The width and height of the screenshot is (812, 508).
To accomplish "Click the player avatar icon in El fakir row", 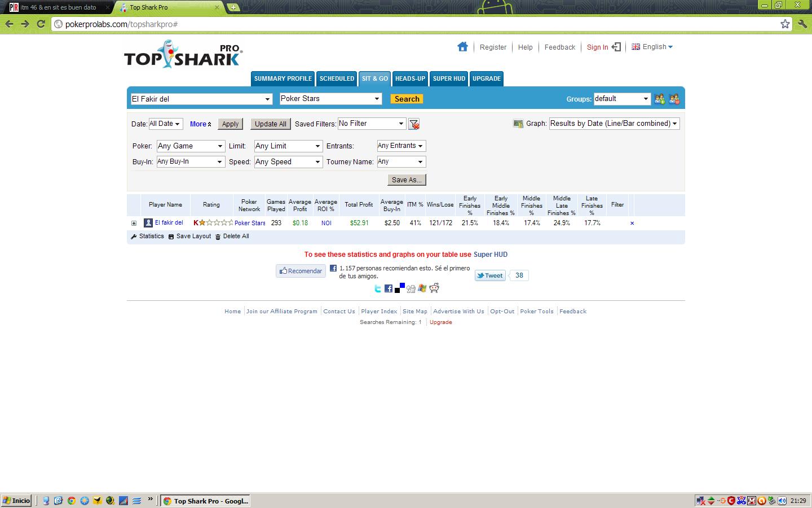I will 148,223.
